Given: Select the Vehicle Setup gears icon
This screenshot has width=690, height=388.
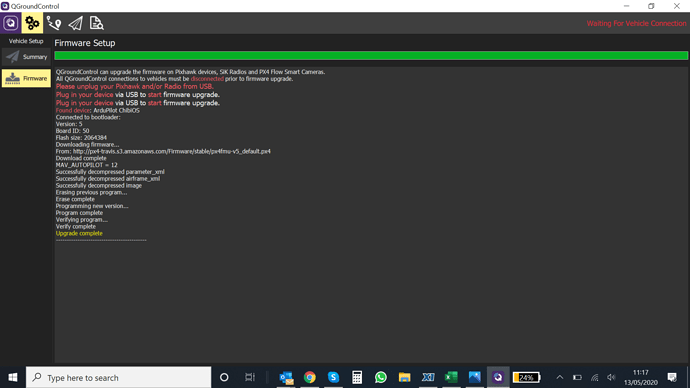Looking at the screenshot, I should click(x=32, y=23).
